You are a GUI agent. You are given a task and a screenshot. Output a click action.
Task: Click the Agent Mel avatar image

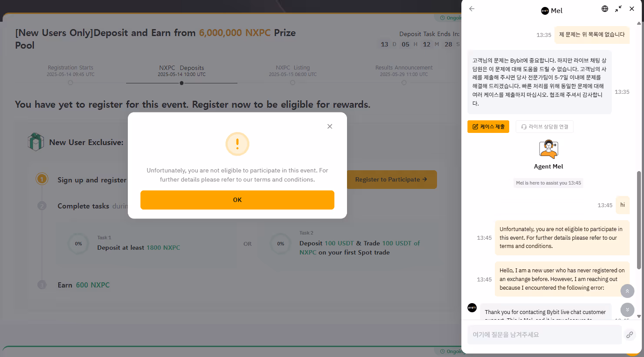coord(549,149)
